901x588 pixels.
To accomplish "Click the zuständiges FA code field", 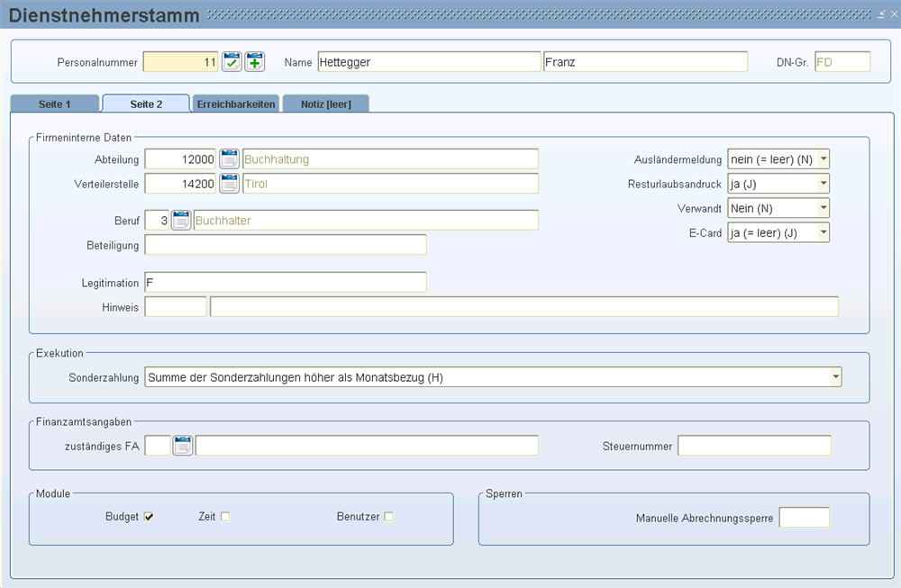I will (x=158, y=446).
